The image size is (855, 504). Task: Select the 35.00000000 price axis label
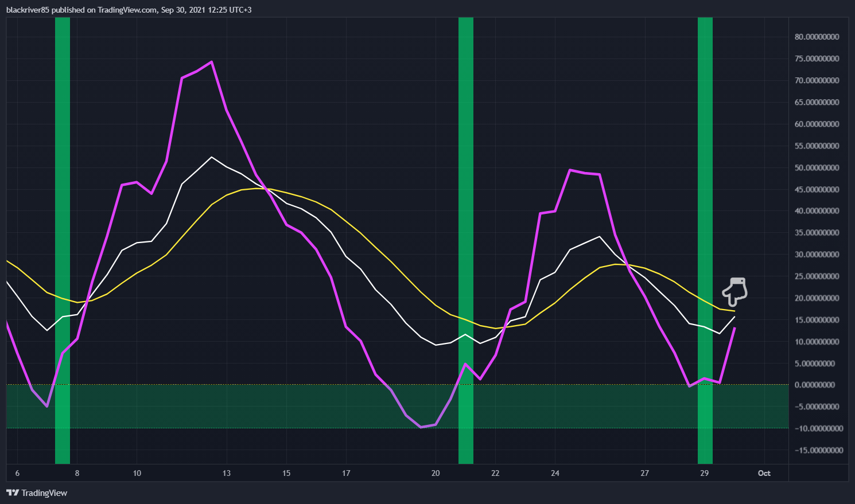pyautogui.click(x=817, y=232)
